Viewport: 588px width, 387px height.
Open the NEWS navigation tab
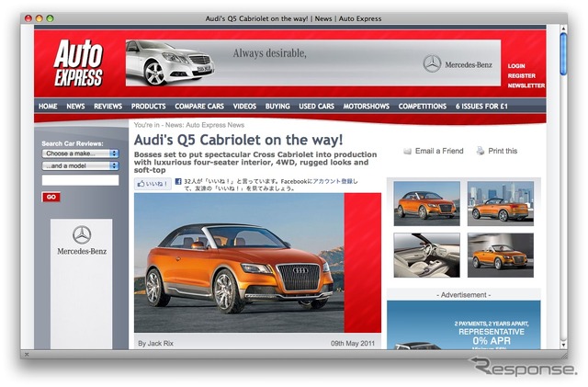(x=75, y=107)
